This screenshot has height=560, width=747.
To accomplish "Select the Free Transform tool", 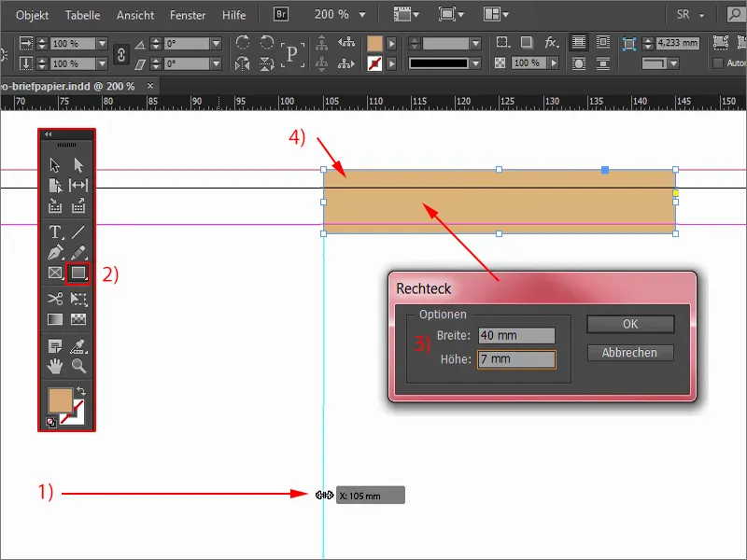I will tap(78, 299).
